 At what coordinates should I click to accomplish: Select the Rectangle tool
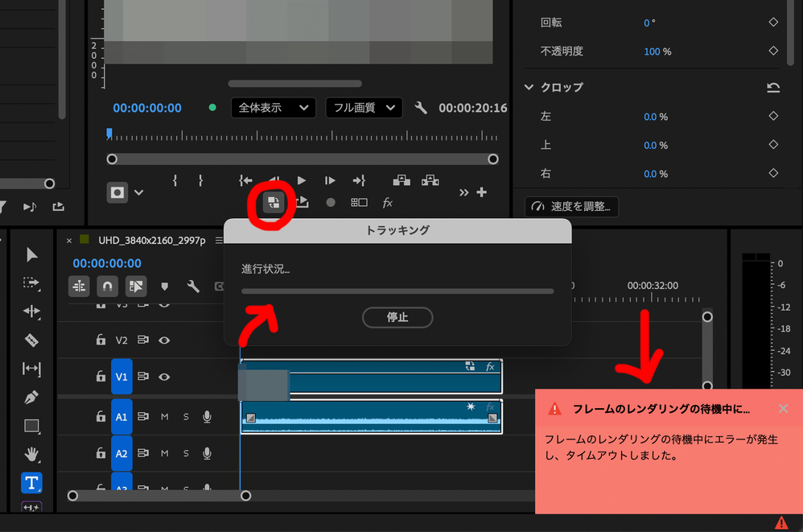(31, 426)
